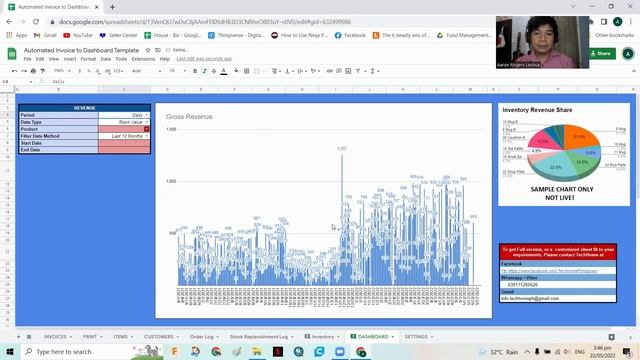Click the Last edit was seconds ago link
Screen dimensions: 640x360
coord(204,59)
